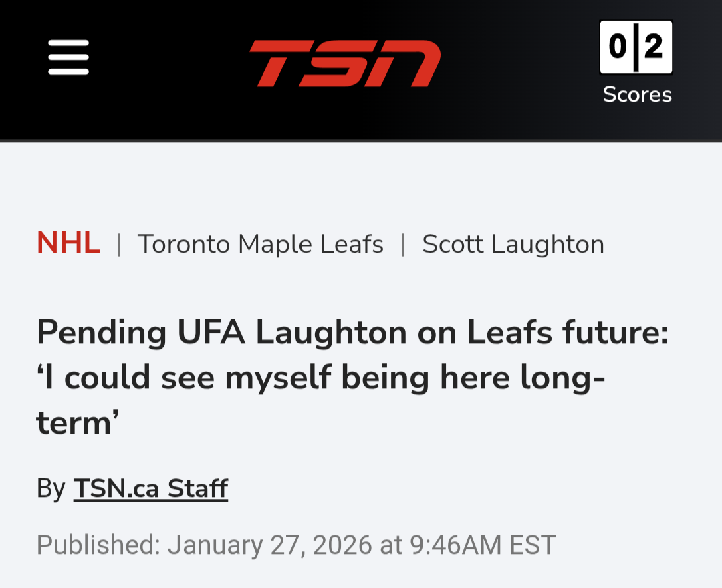Open the TSN.ca Staff author link

[x=150, y=488]
